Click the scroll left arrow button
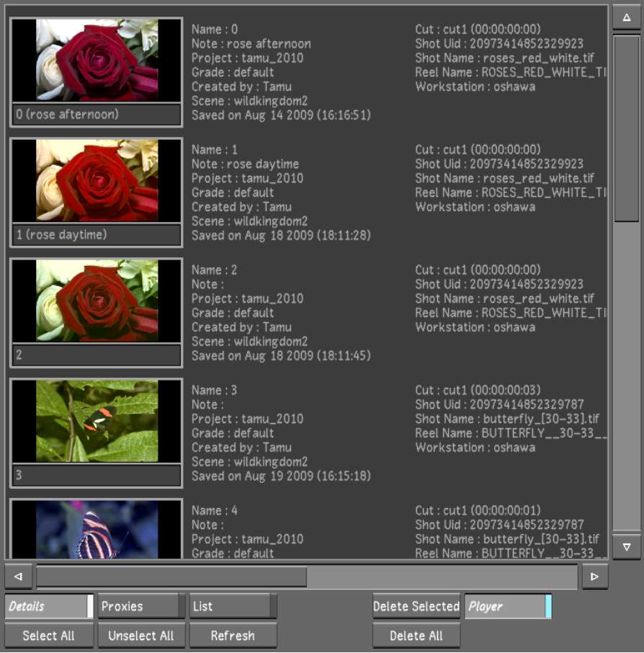Image resolution: width=644 pixels, height=653 pixels. (x=18, y=577)
